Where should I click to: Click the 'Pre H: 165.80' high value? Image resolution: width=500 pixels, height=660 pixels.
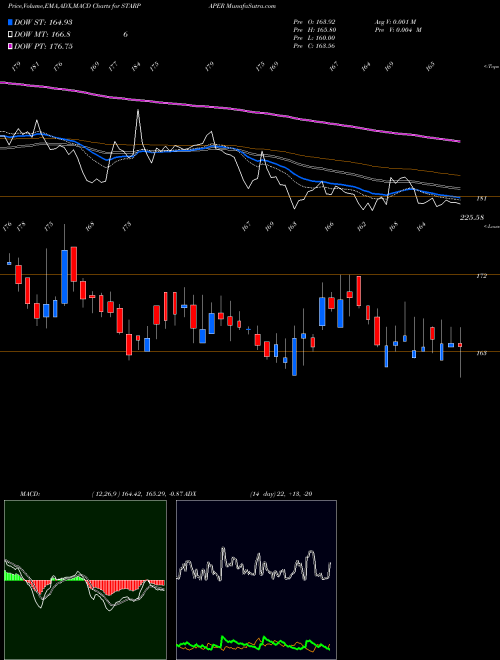coord(314,30)
